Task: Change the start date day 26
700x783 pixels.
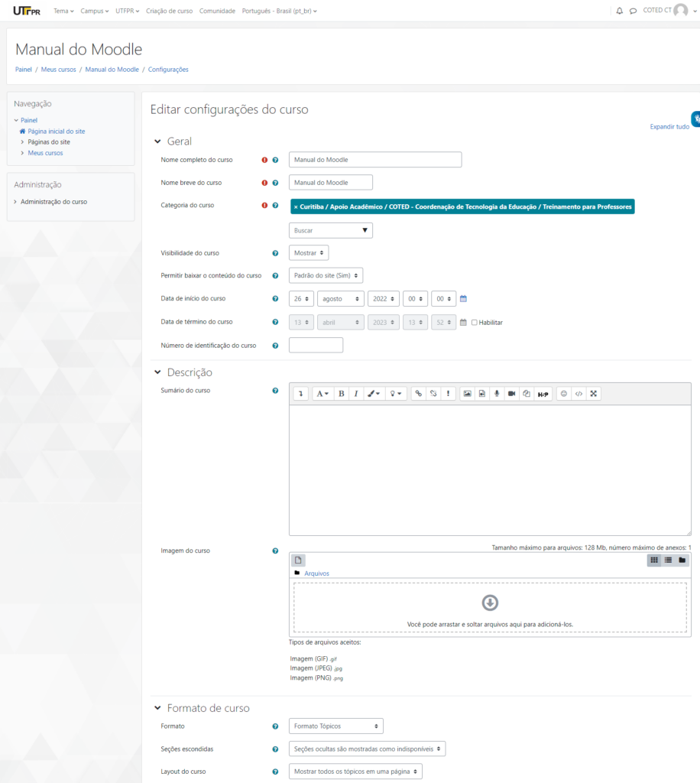Action: (301, 299)
